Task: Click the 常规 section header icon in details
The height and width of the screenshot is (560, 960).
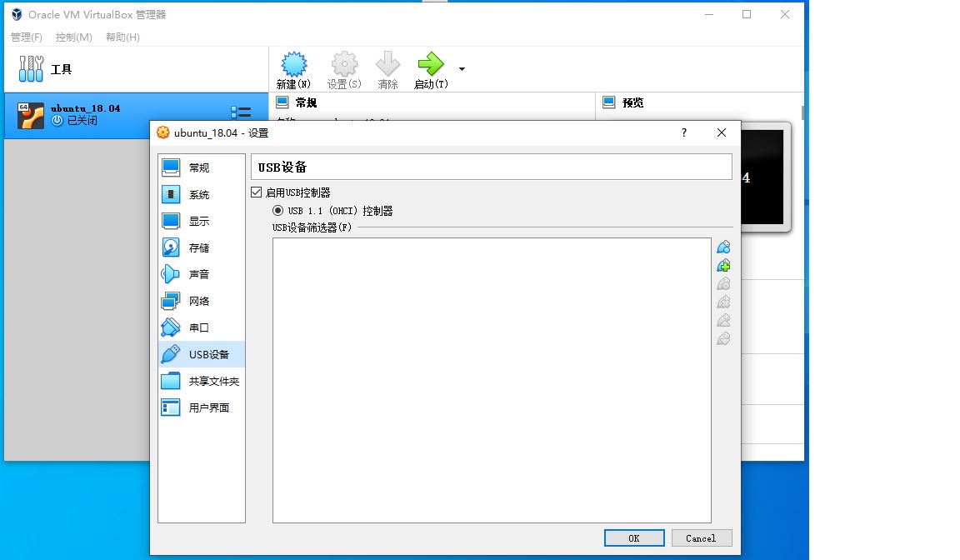Action: point(282,102)
